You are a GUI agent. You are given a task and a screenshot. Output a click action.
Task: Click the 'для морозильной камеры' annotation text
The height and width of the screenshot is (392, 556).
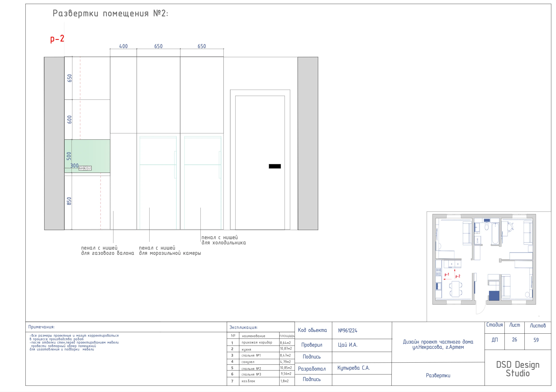pos(170,253)
